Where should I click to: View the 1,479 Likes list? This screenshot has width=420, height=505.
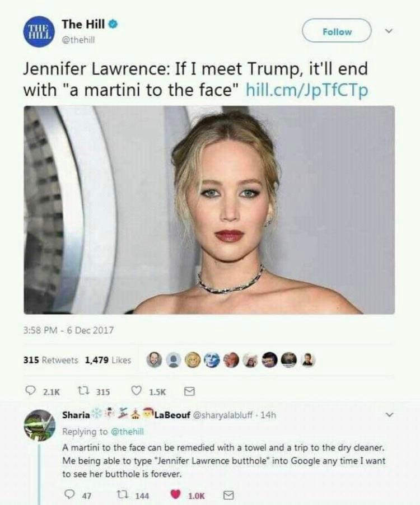[x=108, y=360]
